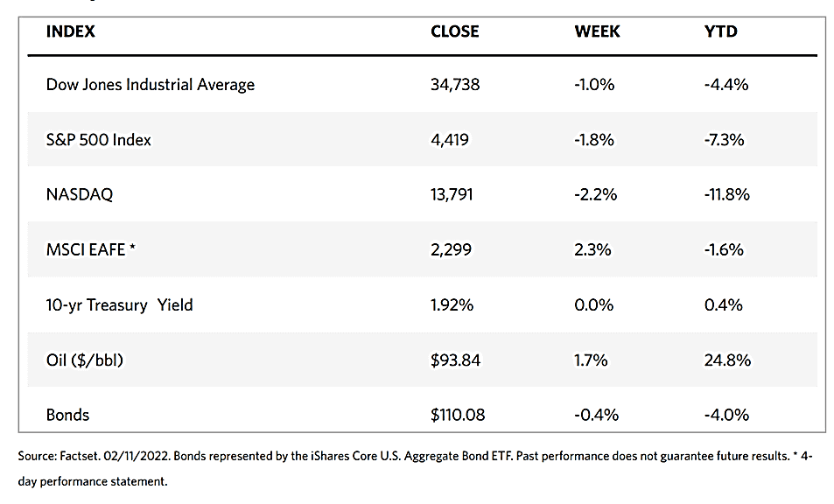The image size is (834, 504).
Task: Click the Dow Jones close value 34,738
Action: [455, 85]
